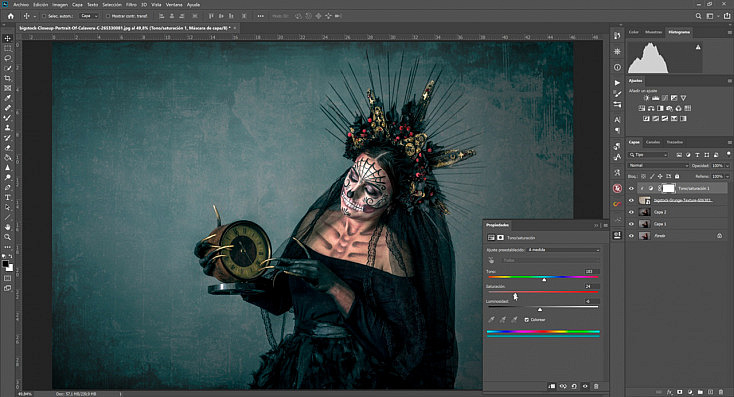734x397 pixels.
Task: Click the on-image adjustment hand icon
Action: click(x=491, y=260)
